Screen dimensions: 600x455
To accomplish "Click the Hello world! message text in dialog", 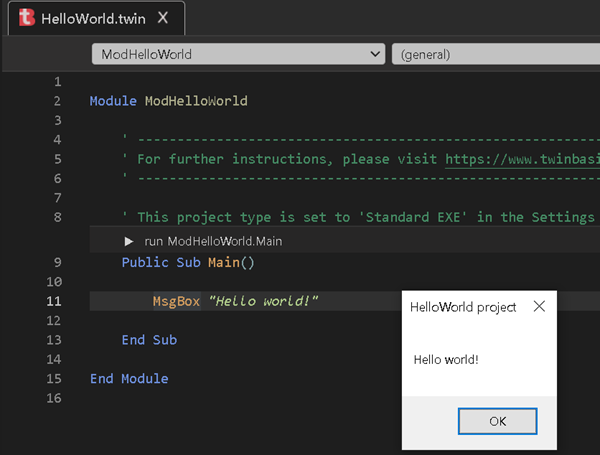I will [446, 360].
